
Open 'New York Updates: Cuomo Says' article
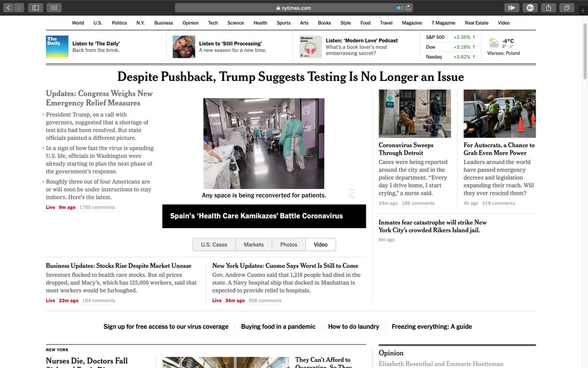[285, 265]
